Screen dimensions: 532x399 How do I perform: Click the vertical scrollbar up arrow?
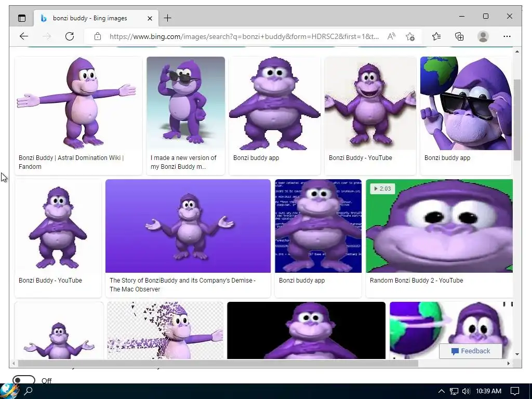point(517,51)
